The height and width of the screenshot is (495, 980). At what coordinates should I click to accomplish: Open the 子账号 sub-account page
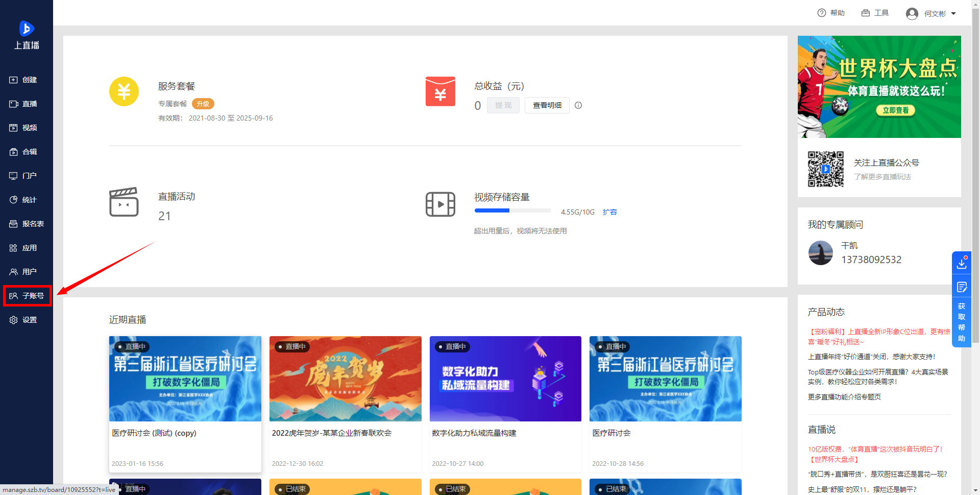27,296
